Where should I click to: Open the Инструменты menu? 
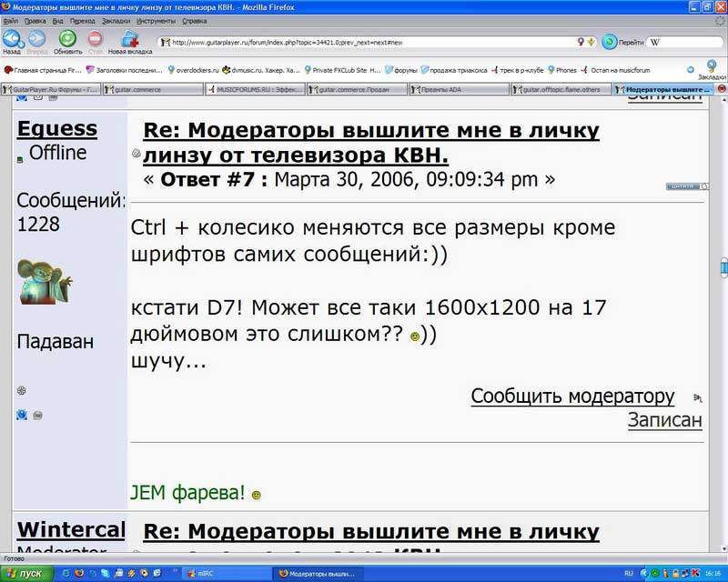(x=156, y=21)
